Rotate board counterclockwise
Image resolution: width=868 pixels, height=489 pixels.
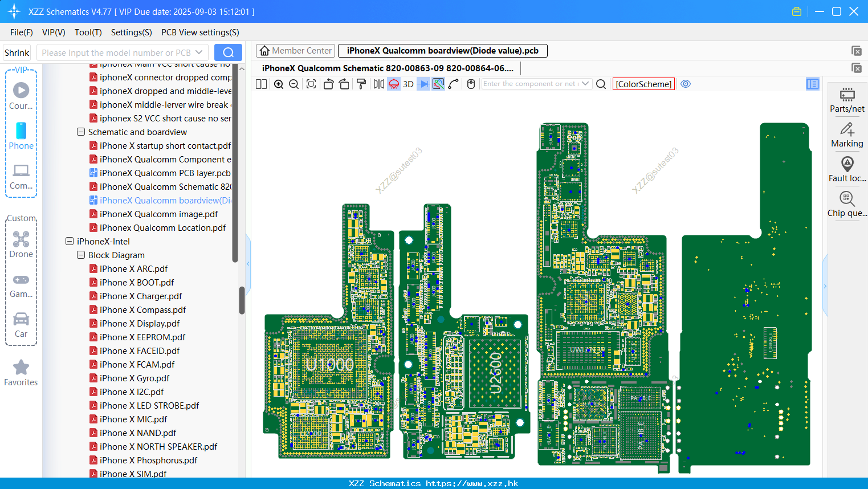(x=328, y=84)
